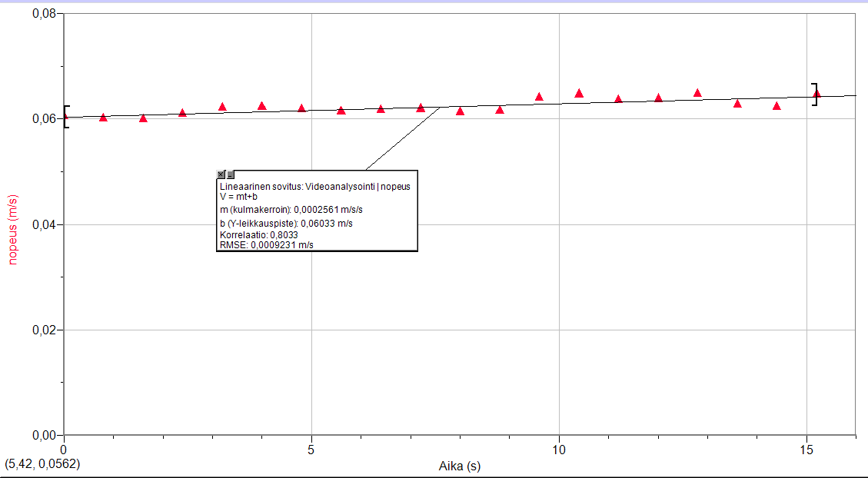The width and height of the screenshot is (868, 478).
Task: Select the fit title line Lineaarinen sovitus
Action: (x=315, y=186)
